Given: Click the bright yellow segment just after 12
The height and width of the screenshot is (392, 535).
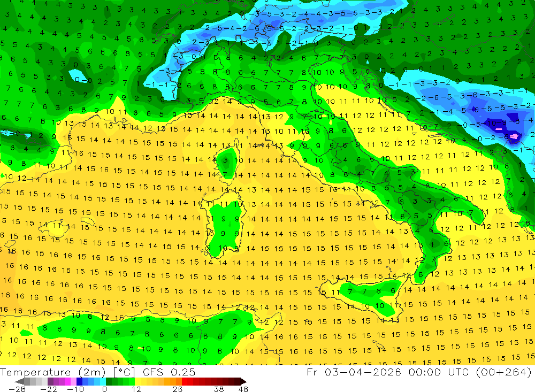Looking at the screenshot, I should click(138, 381).
